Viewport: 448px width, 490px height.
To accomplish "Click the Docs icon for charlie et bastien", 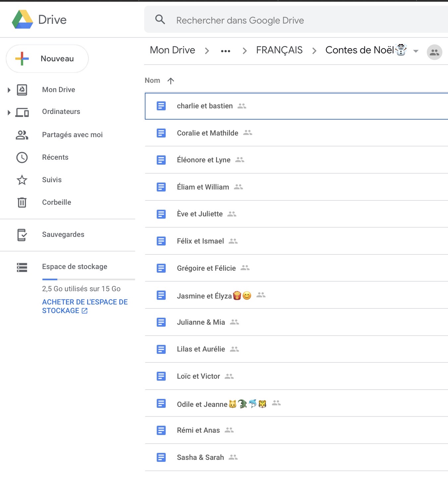I will pos(161,106).
